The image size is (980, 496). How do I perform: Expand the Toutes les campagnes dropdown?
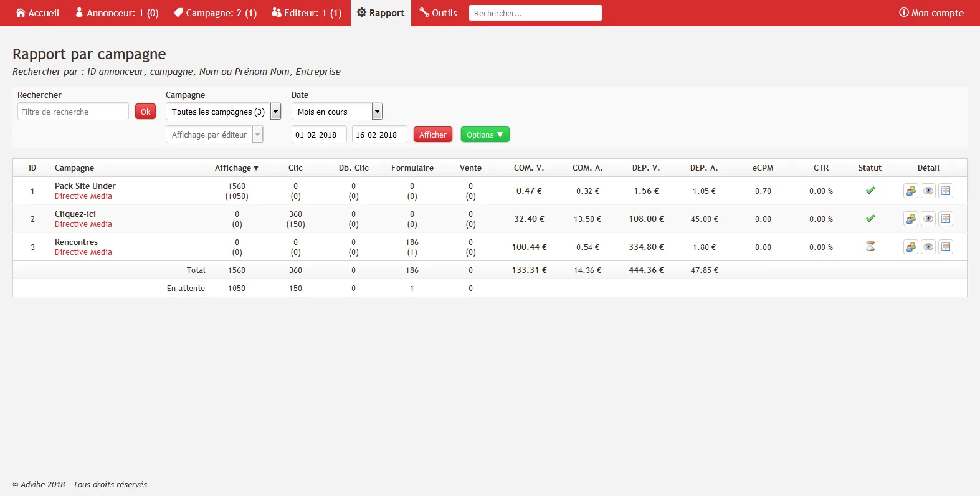tap(223, 112)
